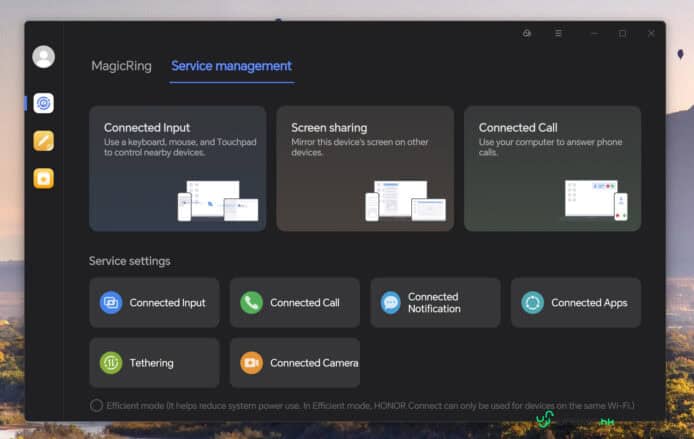Open Tethering service settings
This screenshot has height=439, width=694.
[x=154, y=363]
